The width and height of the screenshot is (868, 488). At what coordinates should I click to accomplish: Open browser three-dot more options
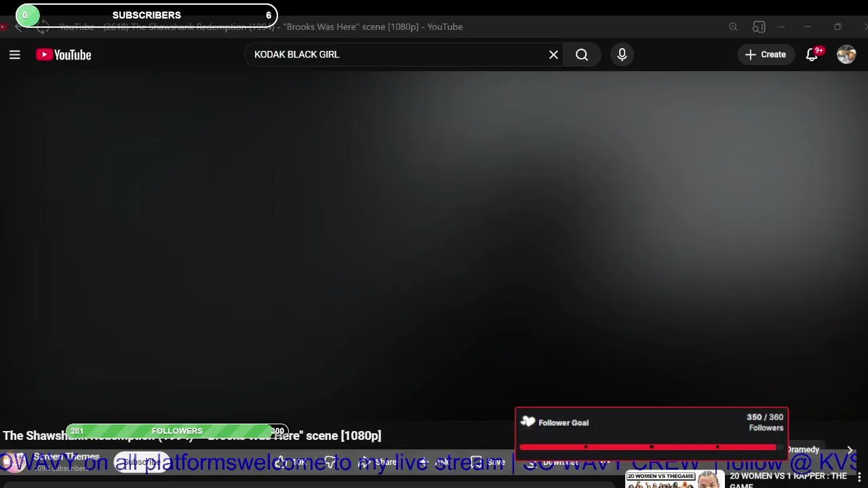click(781, 27)
